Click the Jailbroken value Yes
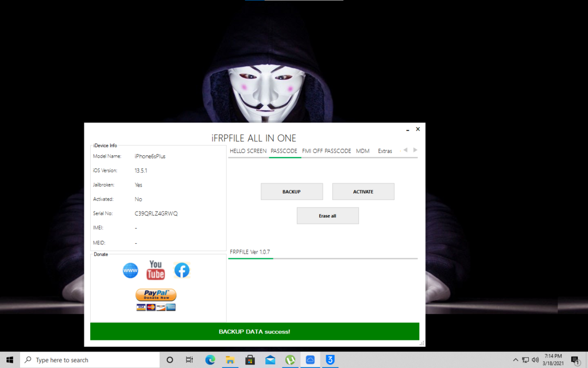This screenshot has width=588, height=368. [x=138, y=185]
